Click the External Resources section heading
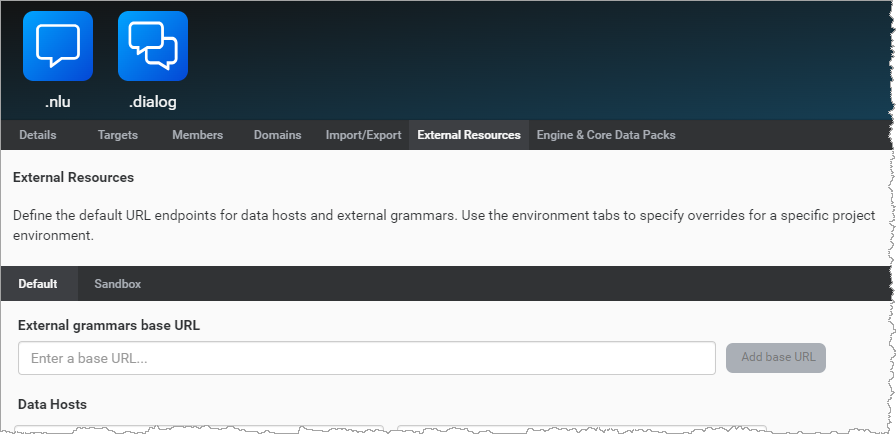896x434 pixels. coord(73,178)
